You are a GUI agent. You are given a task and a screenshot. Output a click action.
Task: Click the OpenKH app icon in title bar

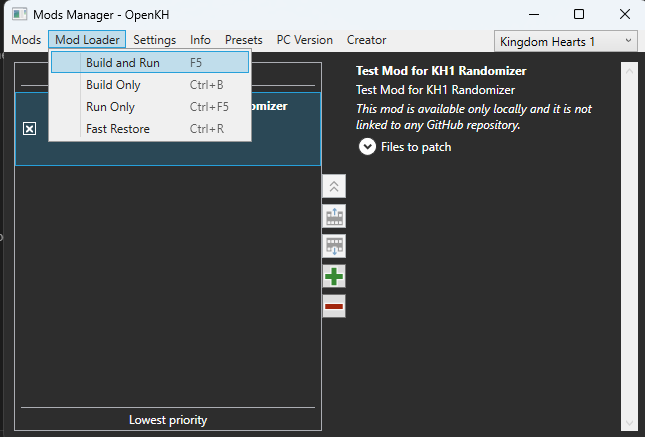(19, 14)
